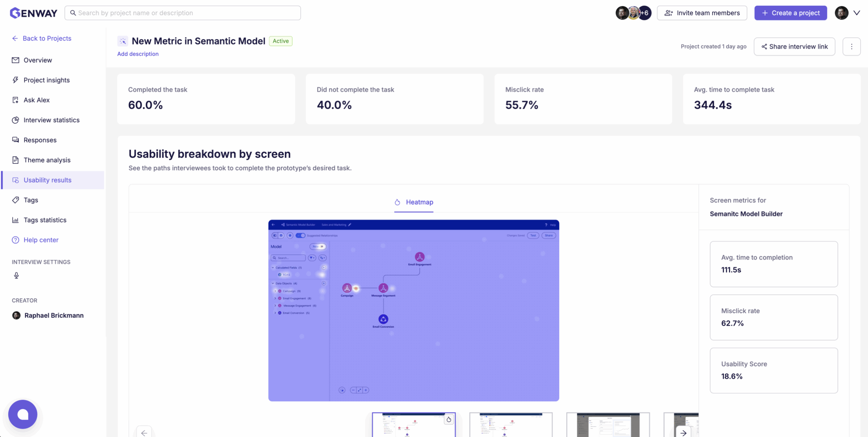Image resolution: width=868 pixels, height=437 pixels.
Task: Open the chat bubble widget
Action: click(x=23, y=414)
